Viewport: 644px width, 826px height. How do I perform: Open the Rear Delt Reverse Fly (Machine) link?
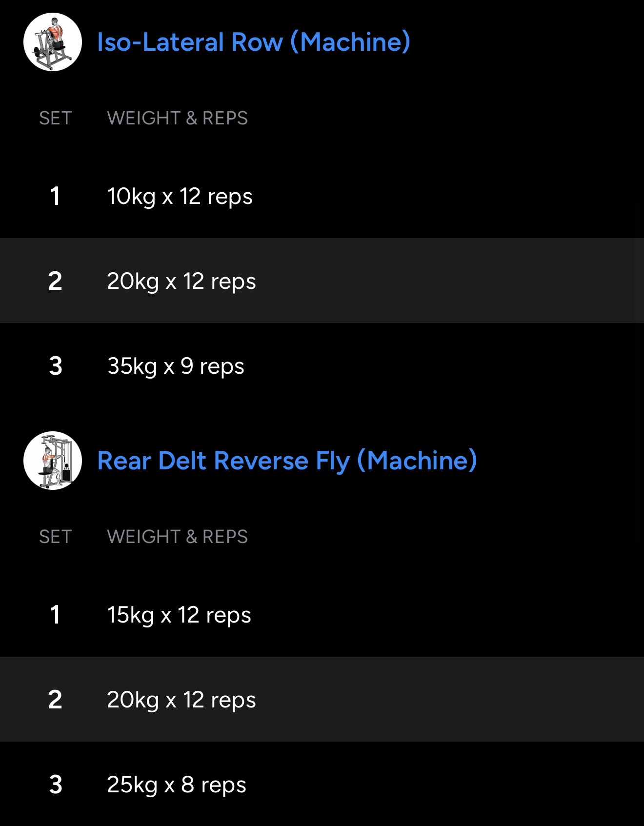pos(287,461)
